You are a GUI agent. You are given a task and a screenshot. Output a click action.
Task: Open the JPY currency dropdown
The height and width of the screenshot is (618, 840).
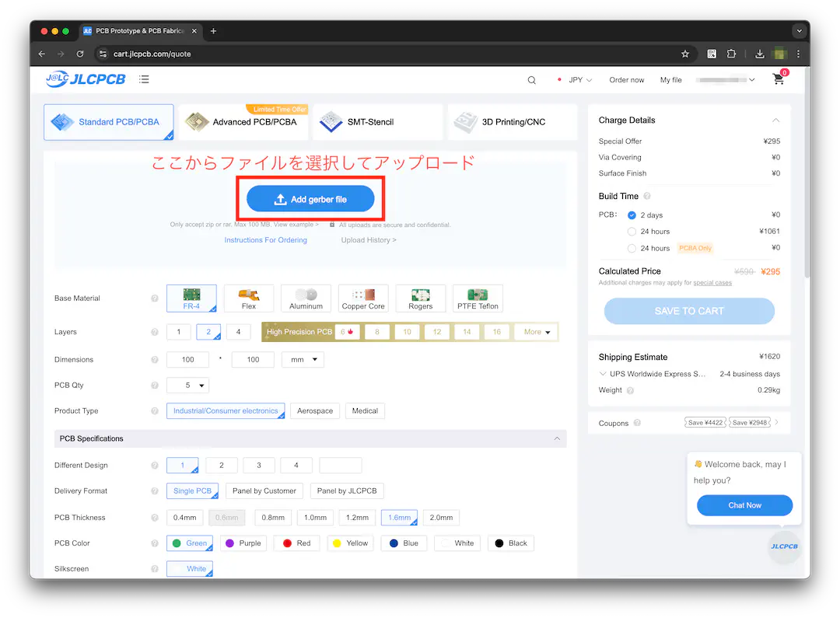coord(579,80)
